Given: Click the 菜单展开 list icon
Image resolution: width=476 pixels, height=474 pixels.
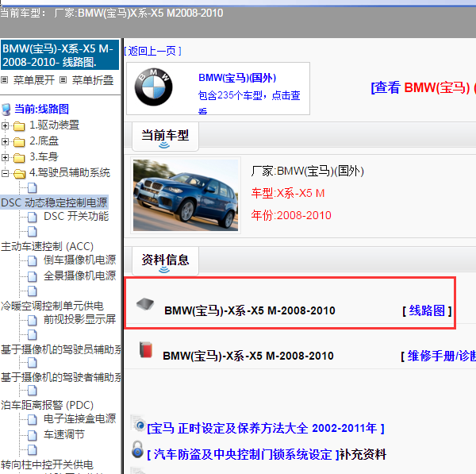Looking at the screenshot, I should tap(4, 80).
